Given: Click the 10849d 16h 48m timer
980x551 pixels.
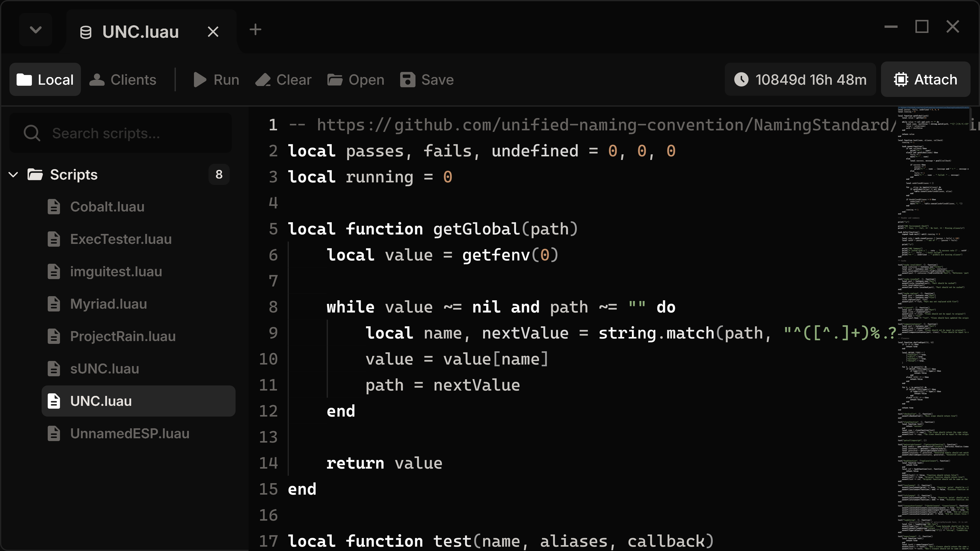Looking at the screenshot, I should (x=800, y=80).
